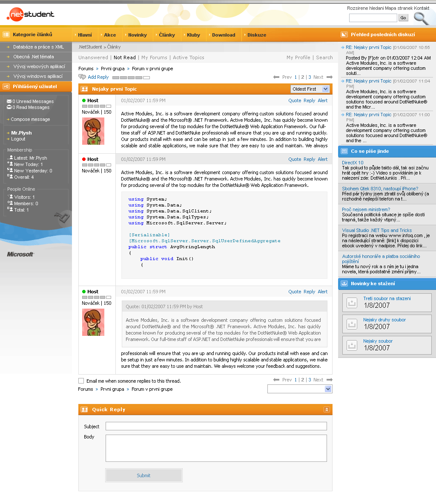Open the Diskuze menu item
436x504 pixels.
pyautogui.click(x=257, y=35)
